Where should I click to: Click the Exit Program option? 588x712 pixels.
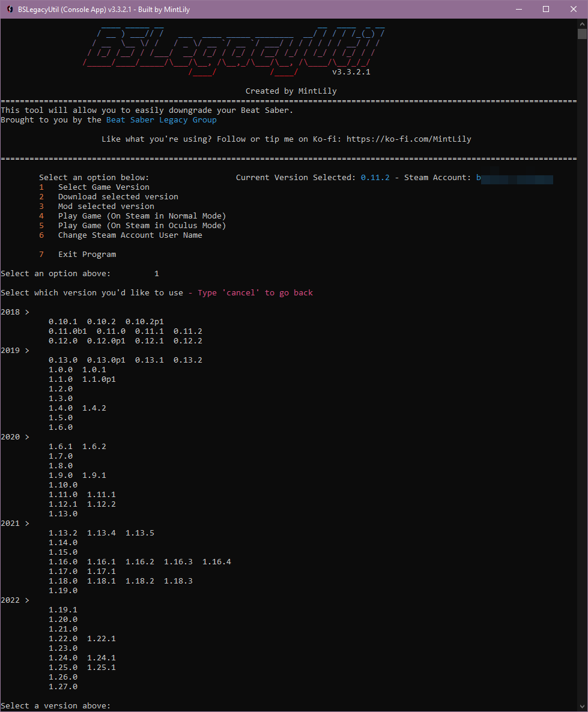[x=86, y=255]
